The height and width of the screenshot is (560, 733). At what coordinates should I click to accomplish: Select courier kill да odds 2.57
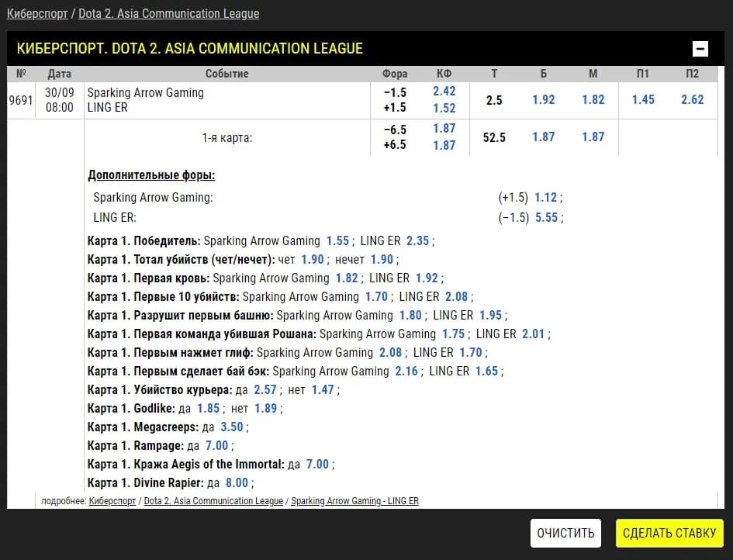265,390
